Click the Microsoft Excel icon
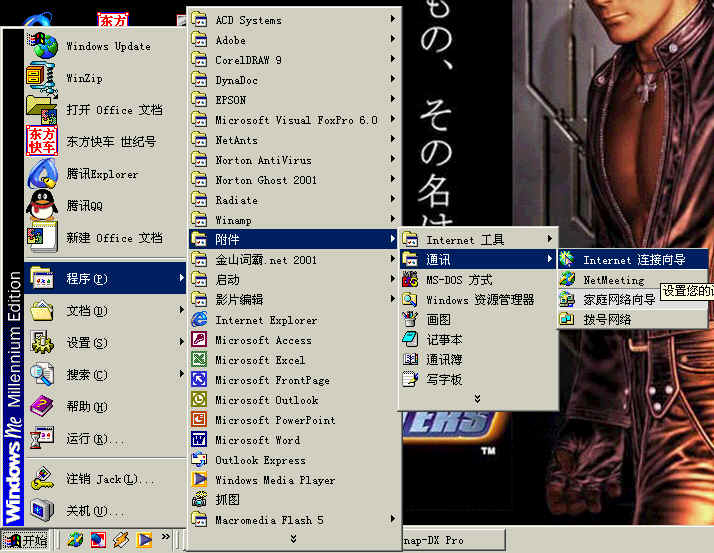 199,360
